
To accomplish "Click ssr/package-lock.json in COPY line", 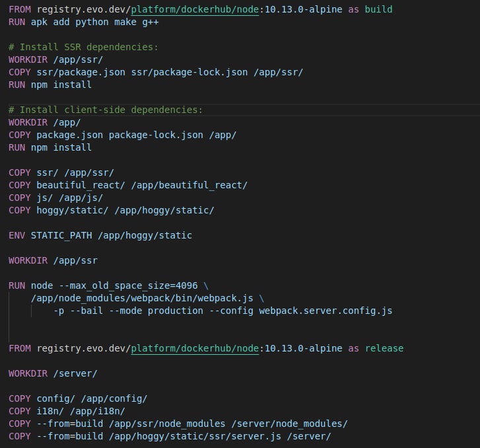I will click(x=189, y=72).
